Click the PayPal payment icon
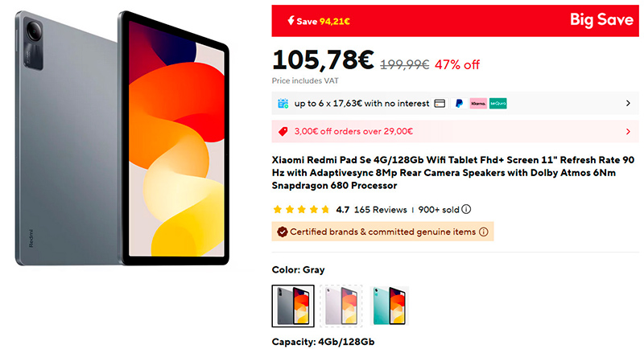 coord(459,104)
